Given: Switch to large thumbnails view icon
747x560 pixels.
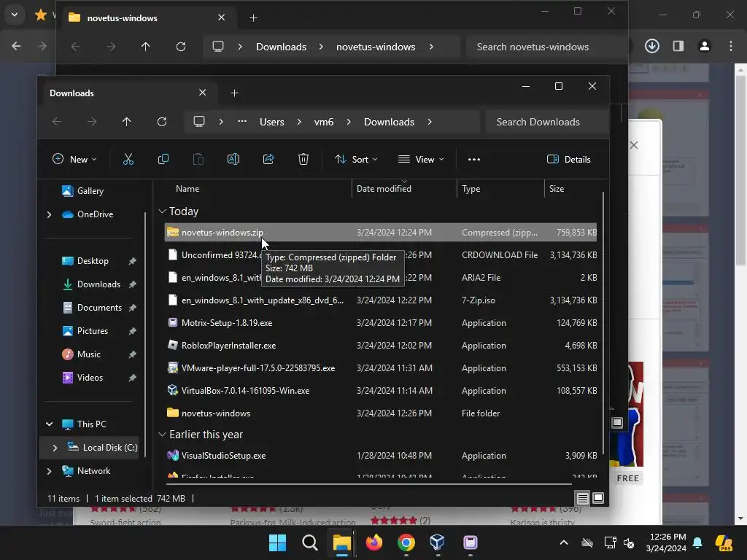Looking at the screenshot, I should point(598,498).
